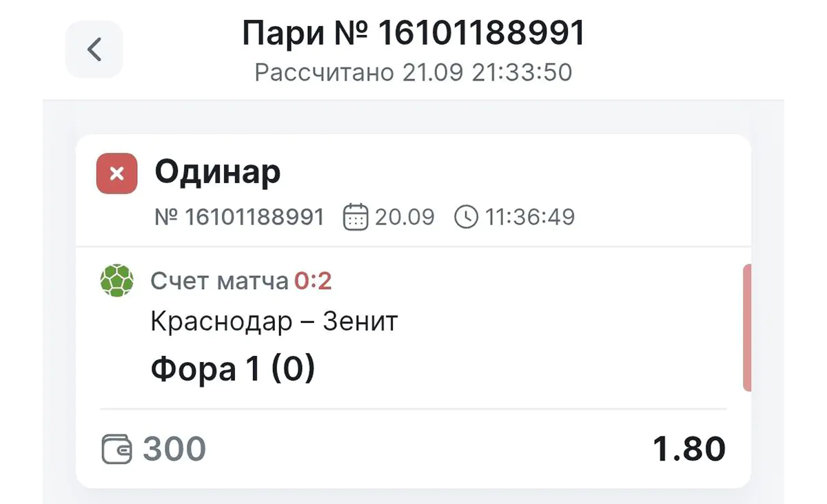
Task: Click the date 20.09 next to calendar
Action: tap(407, 216)
